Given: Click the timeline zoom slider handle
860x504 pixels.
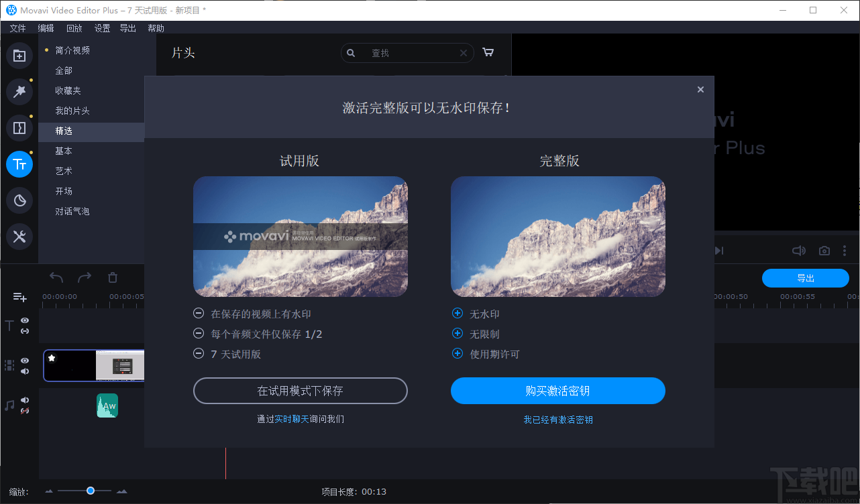Looking at the screenshot, I should point(91,491).
